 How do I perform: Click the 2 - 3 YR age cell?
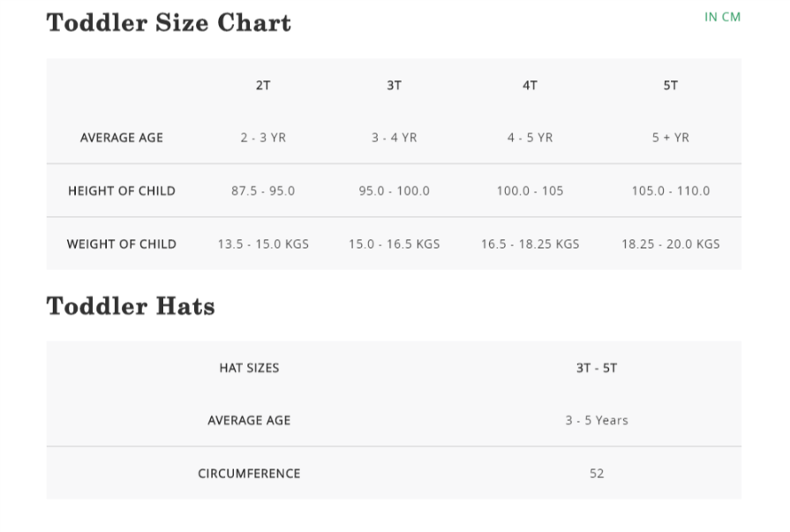(x=263, y=138)
